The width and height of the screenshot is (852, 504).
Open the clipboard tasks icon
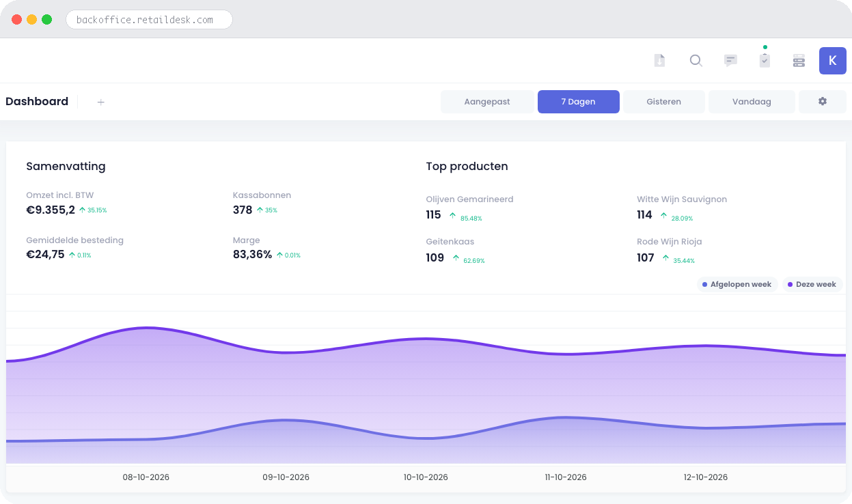pos(765,61)
